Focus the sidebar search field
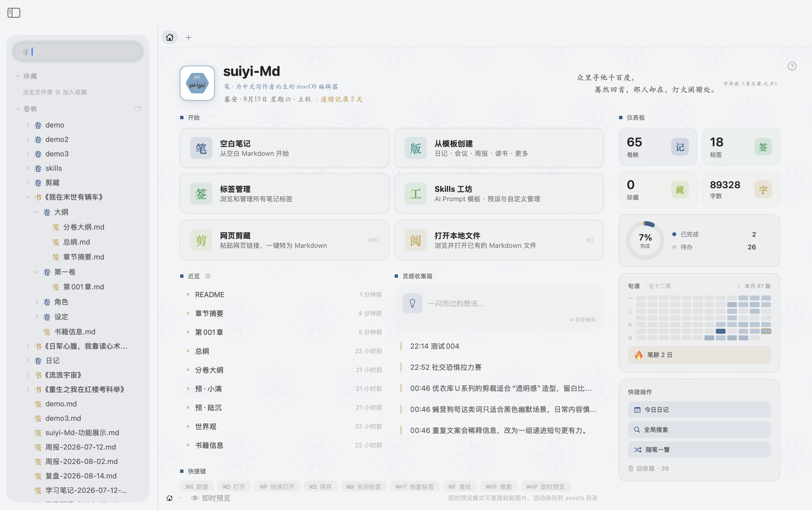 tap(78, 52)
